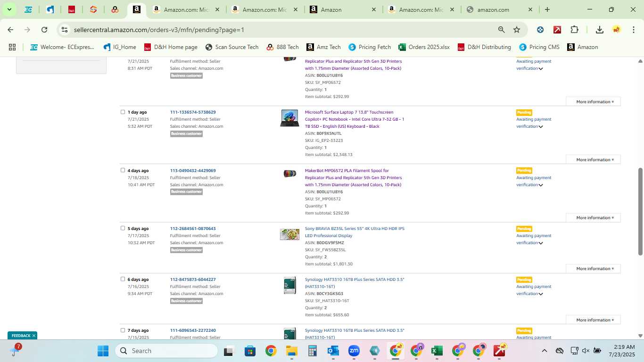Open Zoom app from taskbar
Viewport: 644px width, 362px height.
coord(354,351)
